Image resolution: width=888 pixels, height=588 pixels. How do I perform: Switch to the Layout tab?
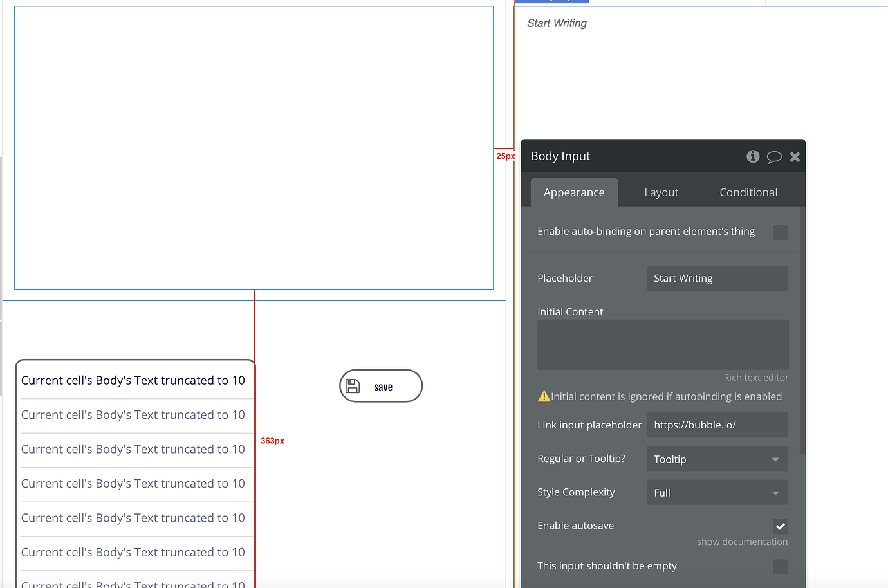(661, 192)
